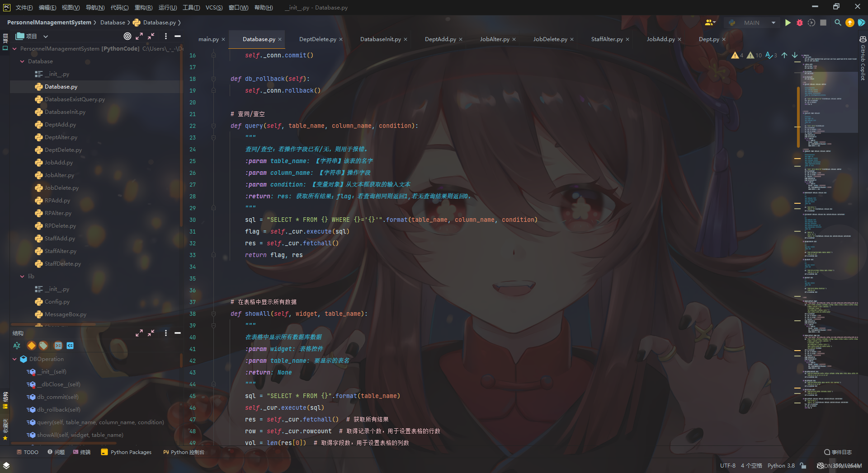Open the Python 控制台 console tool window
868x473 pixels.
184,452
